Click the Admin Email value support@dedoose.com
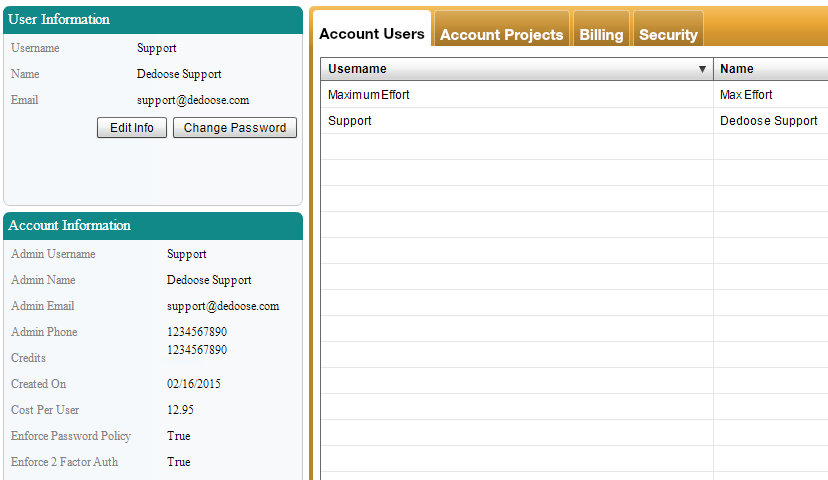Viewport: 828px width, 480px height. coord(223,306)
